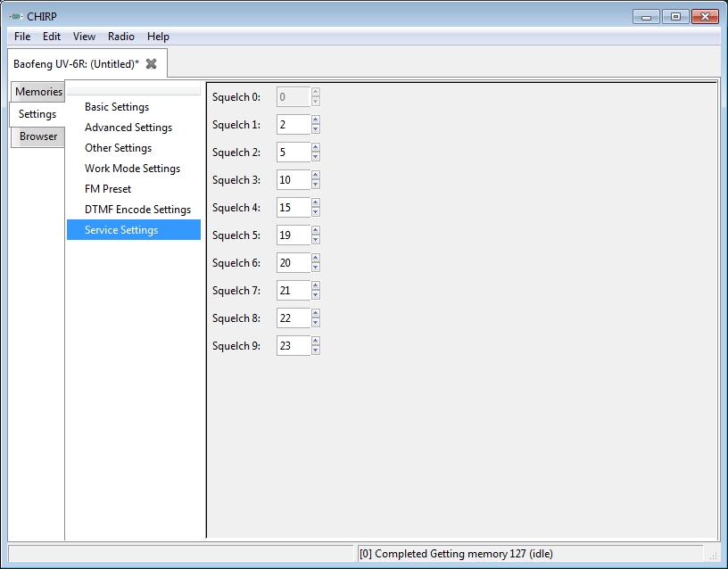The width and height of the screenshot is (728, 569).
Task: Increase Squelch 4 with up arrow
Action: [x=316, y=202]
